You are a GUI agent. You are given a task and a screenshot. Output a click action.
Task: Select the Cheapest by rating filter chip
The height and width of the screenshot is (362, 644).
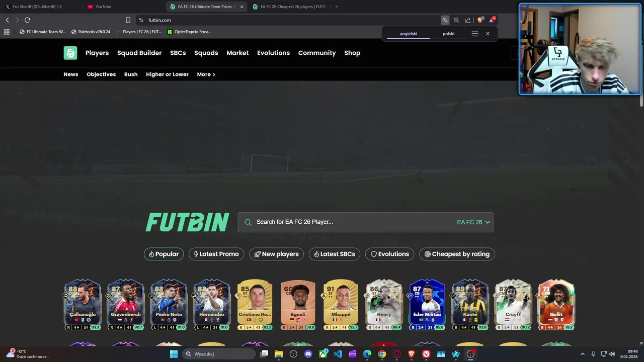point(457,254)
